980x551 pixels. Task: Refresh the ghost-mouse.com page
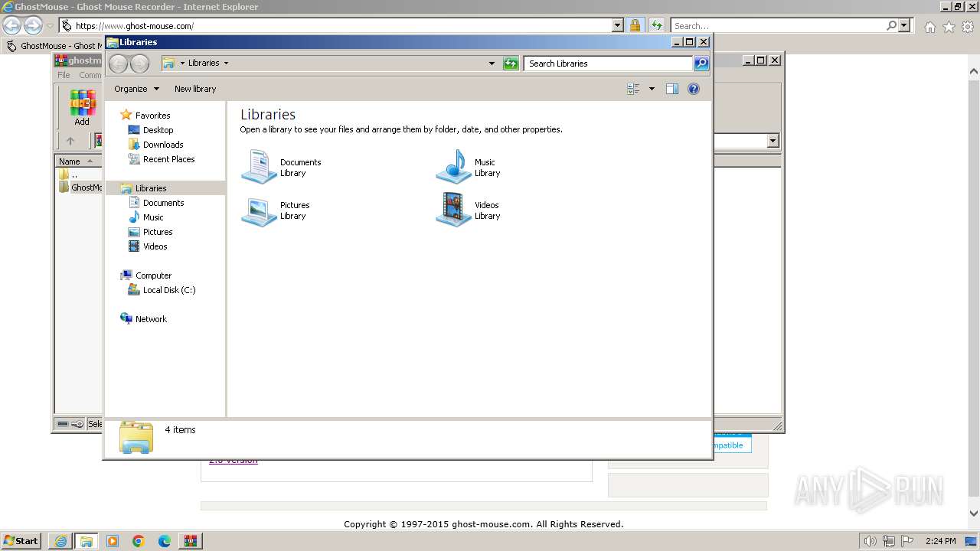[657, 25]
